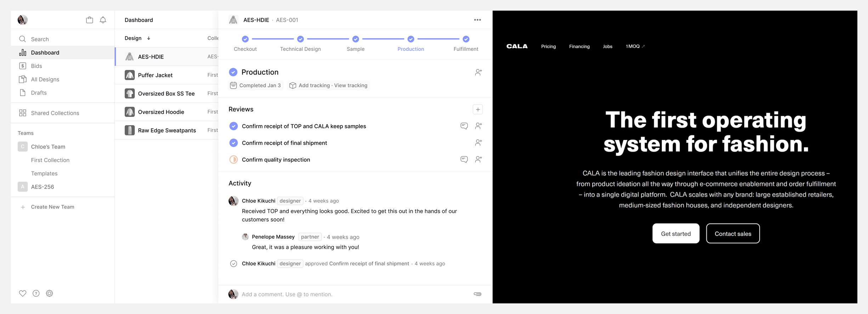Click the CALA logo

[x=517, y=46]
